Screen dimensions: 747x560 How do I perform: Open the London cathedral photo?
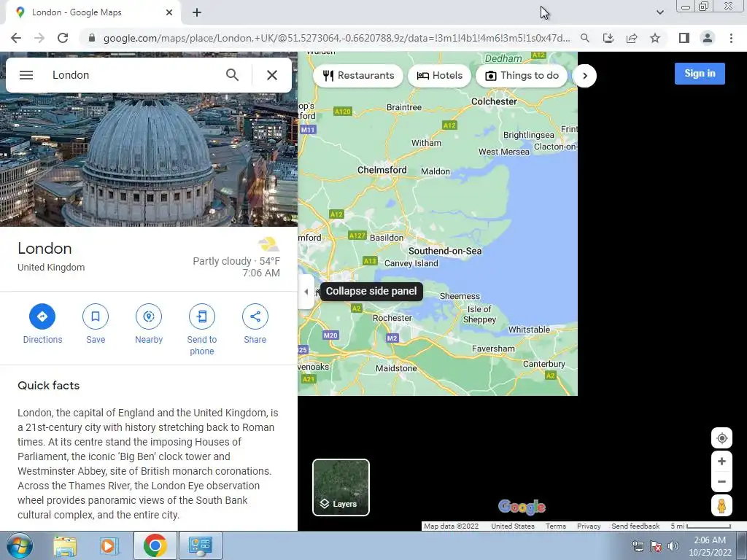point(149,160)
